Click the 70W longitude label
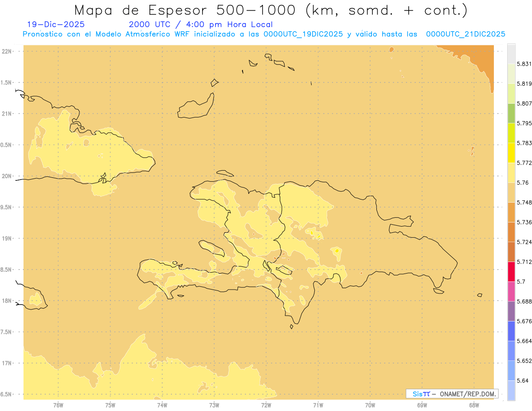This screenshot has height=411, width=532. 370,405
